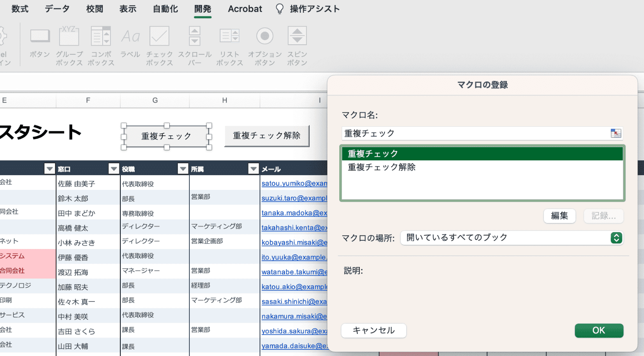Click the マクロ名 input field

tap(476, 133)
